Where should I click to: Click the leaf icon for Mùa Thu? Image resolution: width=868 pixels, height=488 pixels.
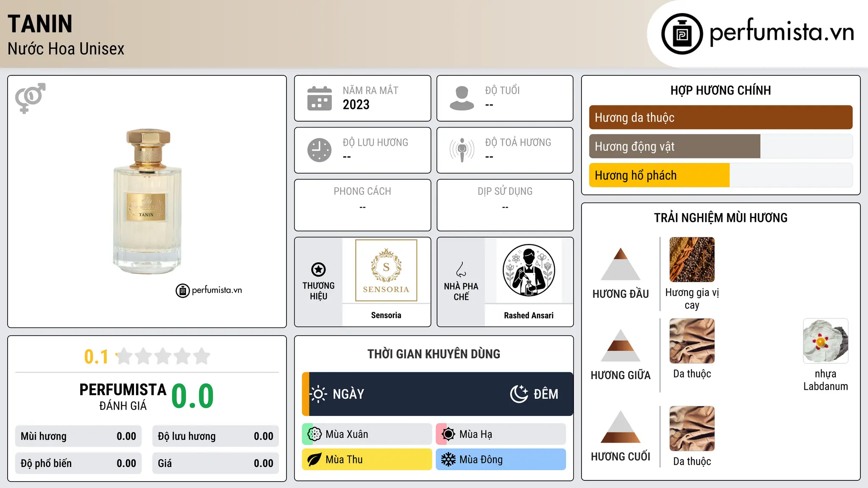(314, 460)
